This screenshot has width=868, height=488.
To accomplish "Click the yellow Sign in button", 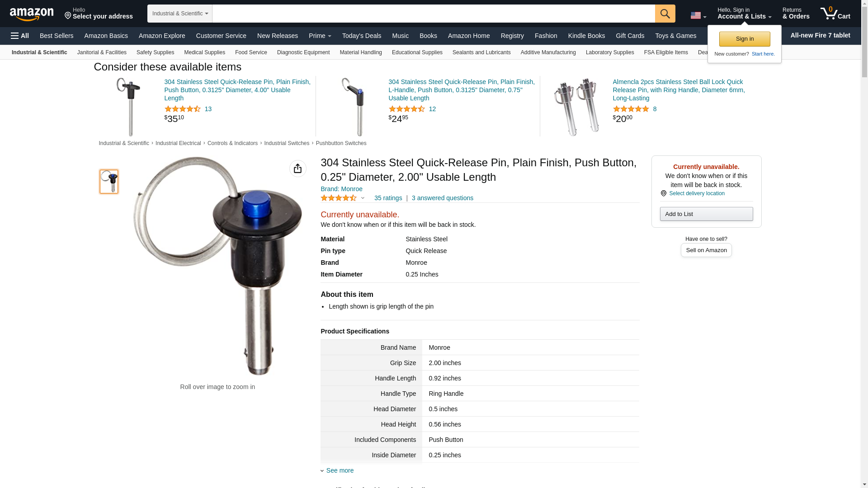I will pyautogui.click(x=745, y=39).
